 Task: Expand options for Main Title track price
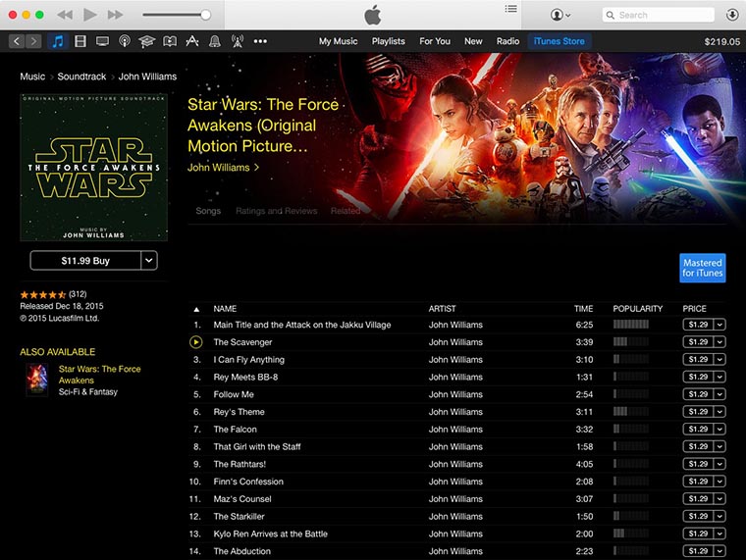click(719, 325)
